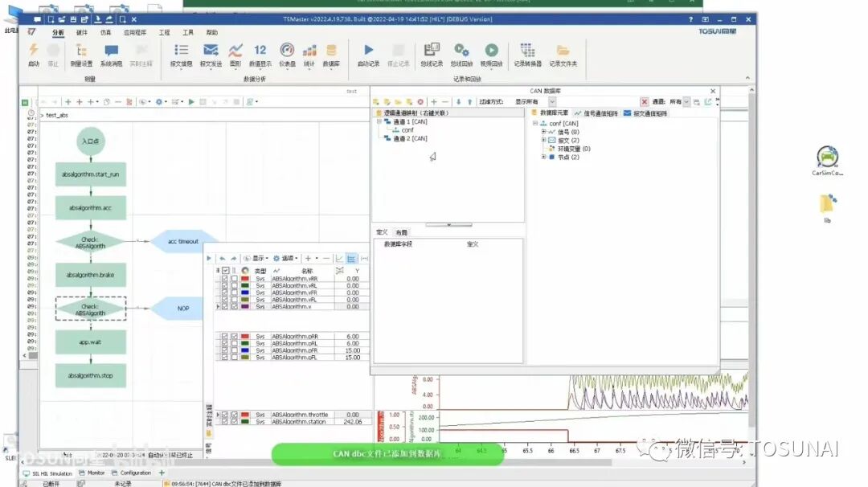Run the test_abs flowchart with green play

point(191,102)
